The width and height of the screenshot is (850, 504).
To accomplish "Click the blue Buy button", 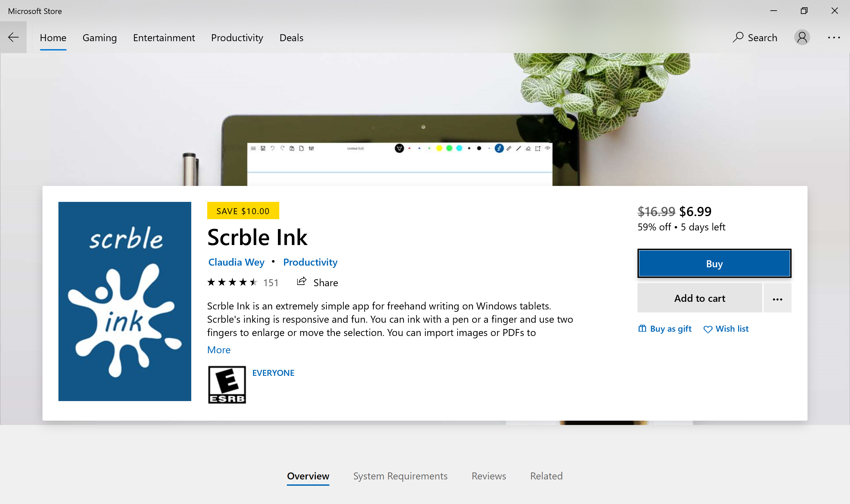I will point(714,264).
